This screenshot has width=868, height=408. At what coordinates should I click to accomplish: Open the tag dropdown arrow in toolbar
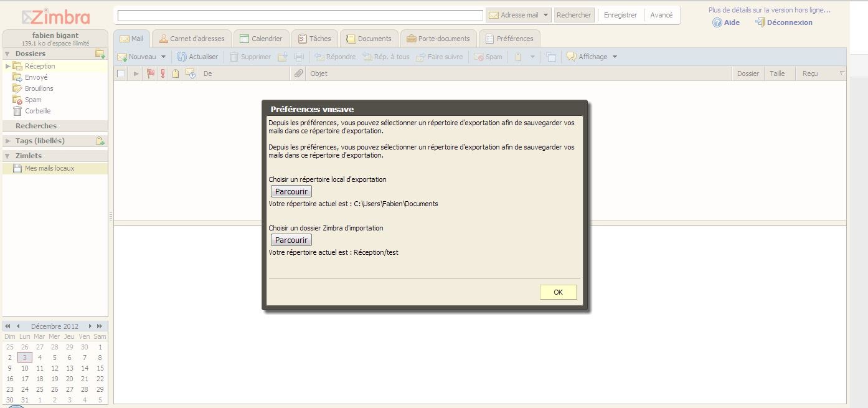tap(532, 57)
